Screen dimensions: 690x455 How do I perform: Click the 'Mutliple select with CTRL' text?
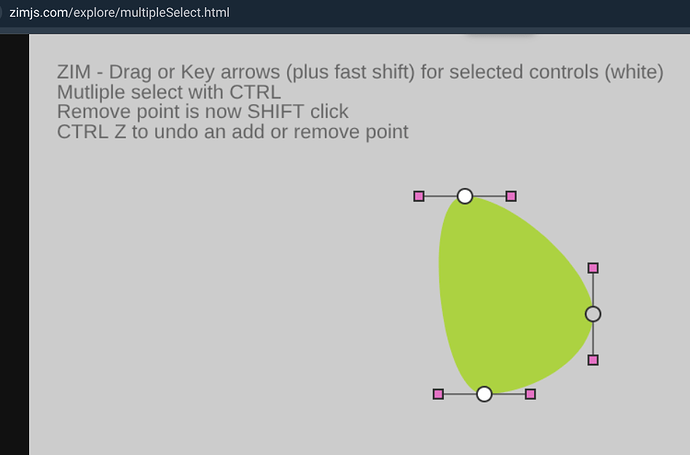[x=169, y=92]
